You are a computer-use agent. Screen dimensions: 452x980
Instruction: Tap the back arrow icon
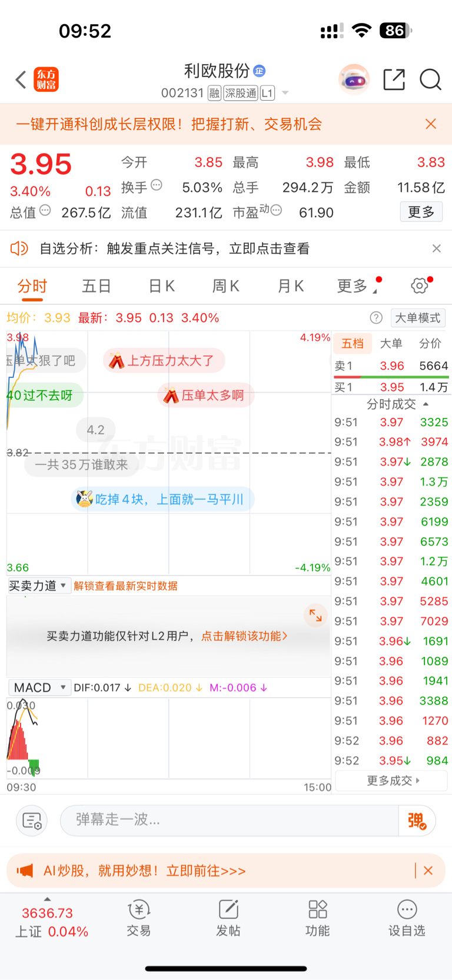pos(21,79)
